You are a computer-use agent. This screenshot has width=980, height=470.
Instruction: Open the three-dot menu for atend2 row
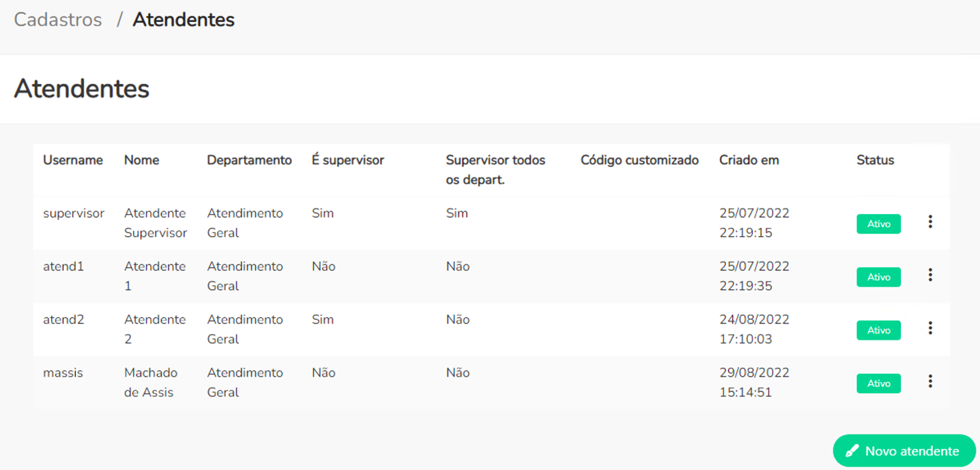[930, 328]
